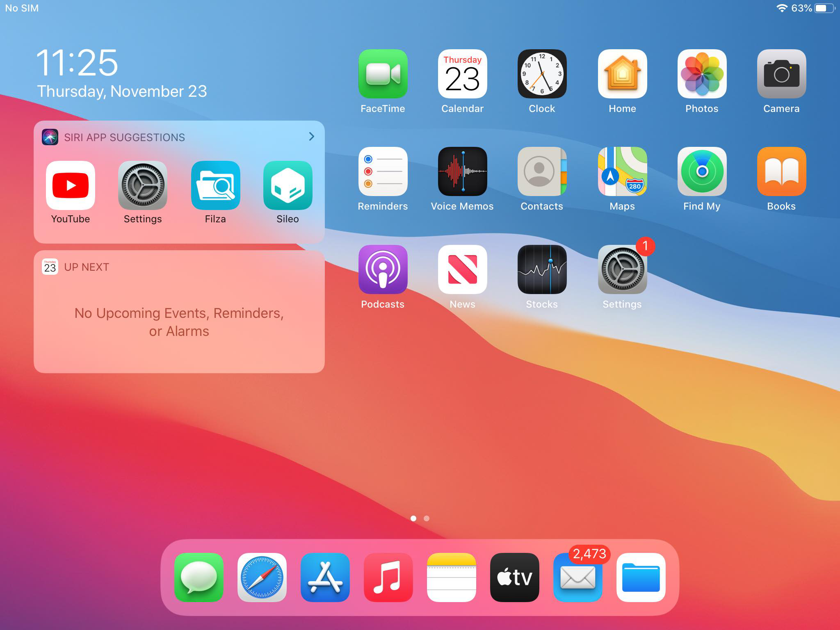This screenshot has width=840, height=630.
Task: Open the Home app
Action: [622, 74]
